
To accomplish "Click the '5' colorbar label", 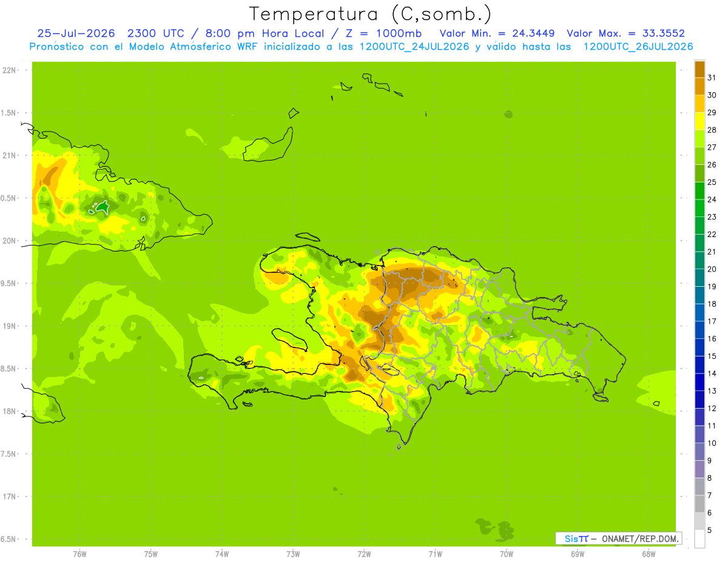I will [x=710, y=530].
